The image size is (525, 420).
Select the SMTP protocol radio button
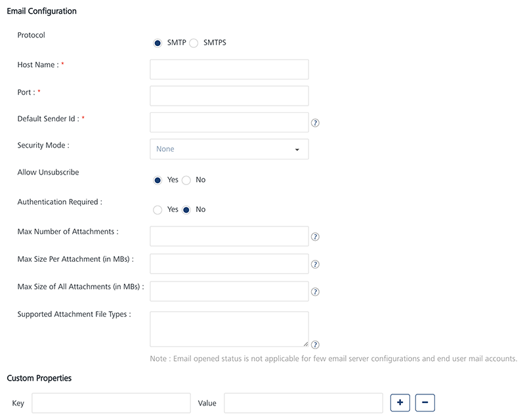[x=157, y=43]
